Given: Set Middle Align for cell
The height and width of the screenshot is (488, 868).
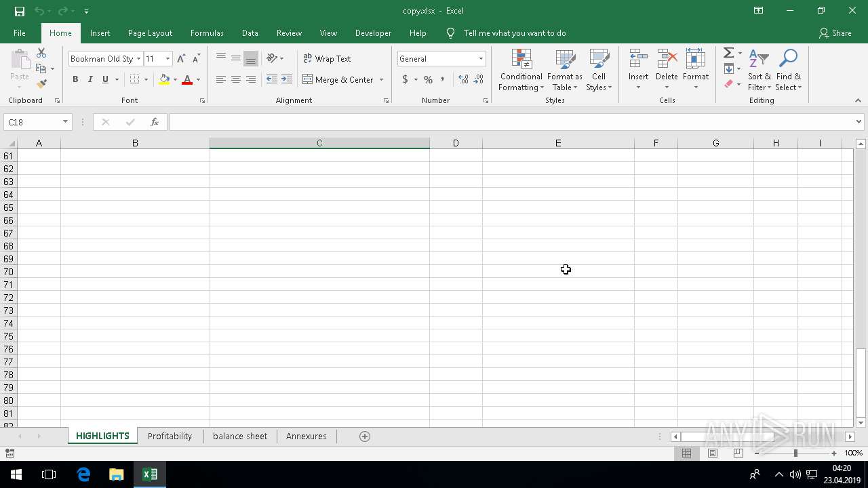Looking at the screenshot, I should [x=236, y=58].
